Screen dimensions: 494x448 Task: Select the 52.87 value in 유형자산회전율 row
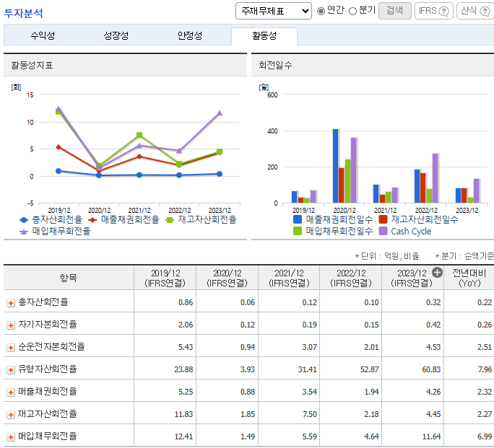pos(370,369)
